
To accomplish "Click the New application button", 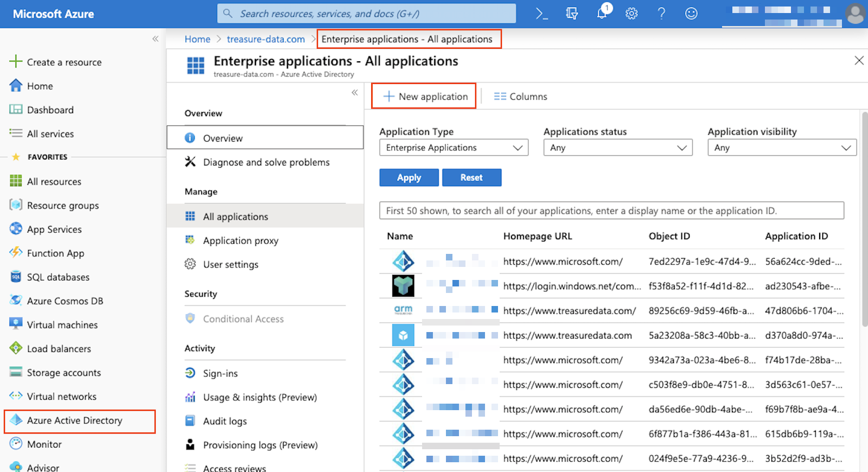I will click(x=425, y=97).
